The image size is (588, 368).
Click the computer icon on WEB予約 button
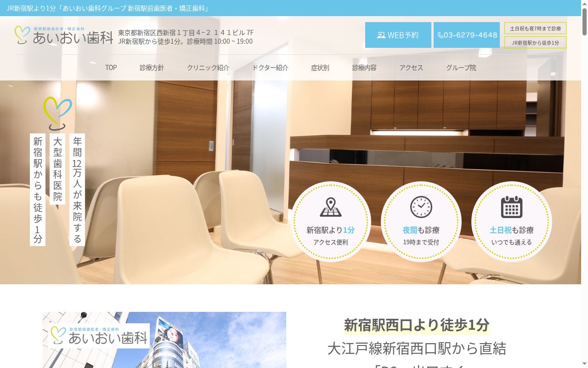pos(381,35)
